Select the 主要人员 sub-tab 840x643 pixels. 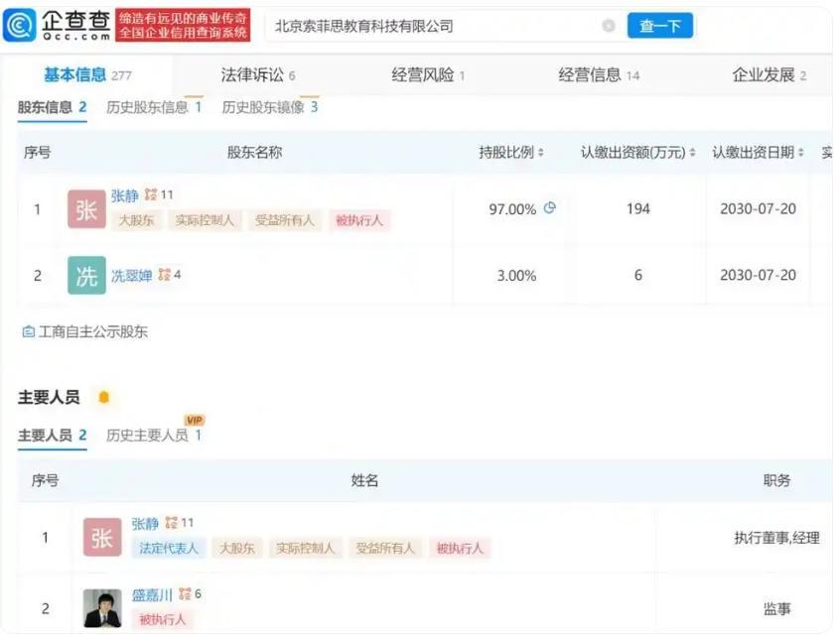tap(52, 436)
